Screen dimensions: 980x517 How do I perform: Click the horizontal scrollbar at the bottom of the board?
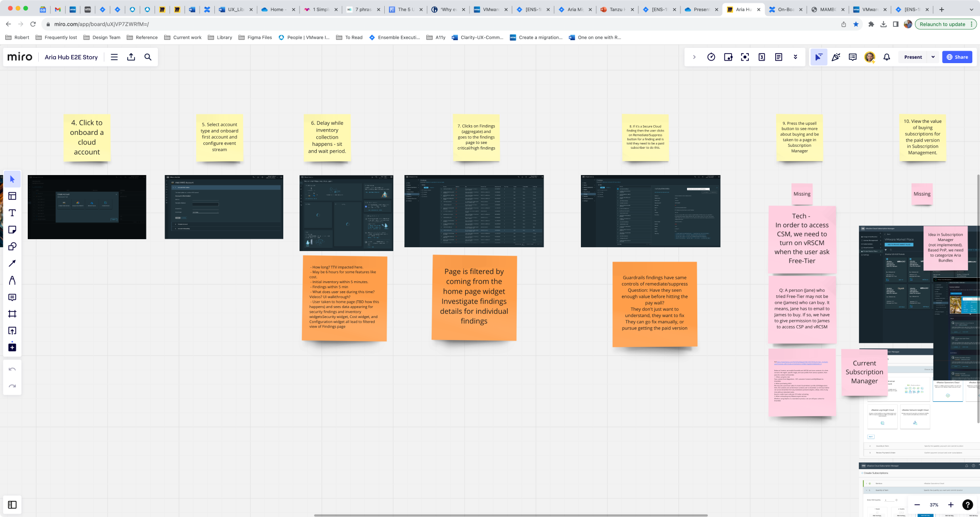pyautogui.click(x=511, y=515)
